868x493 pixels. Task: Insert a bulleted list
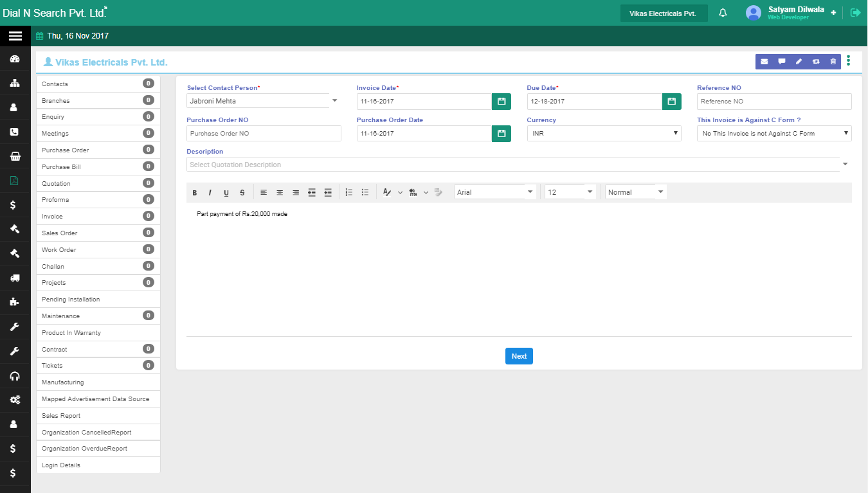coord(365,192)
